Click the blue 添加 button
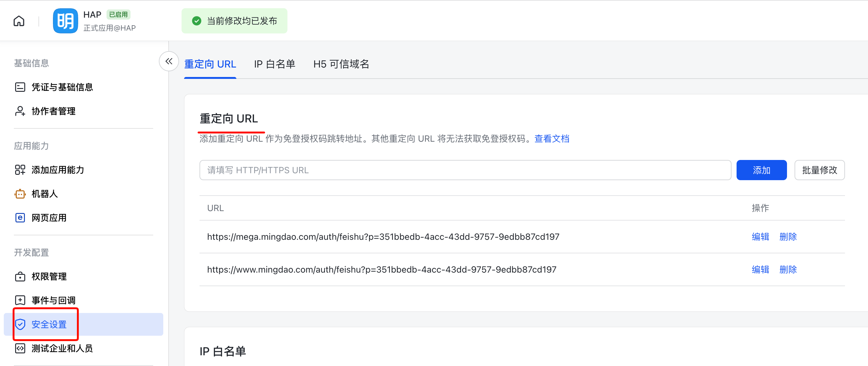 (761, 170)
